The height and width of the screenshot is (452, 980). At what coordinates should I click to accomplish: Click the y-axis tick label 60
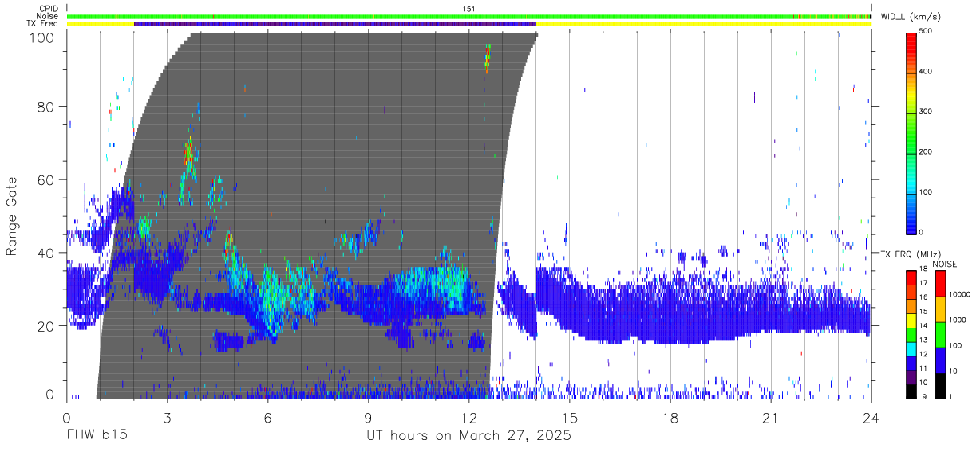tap(46, 180)
